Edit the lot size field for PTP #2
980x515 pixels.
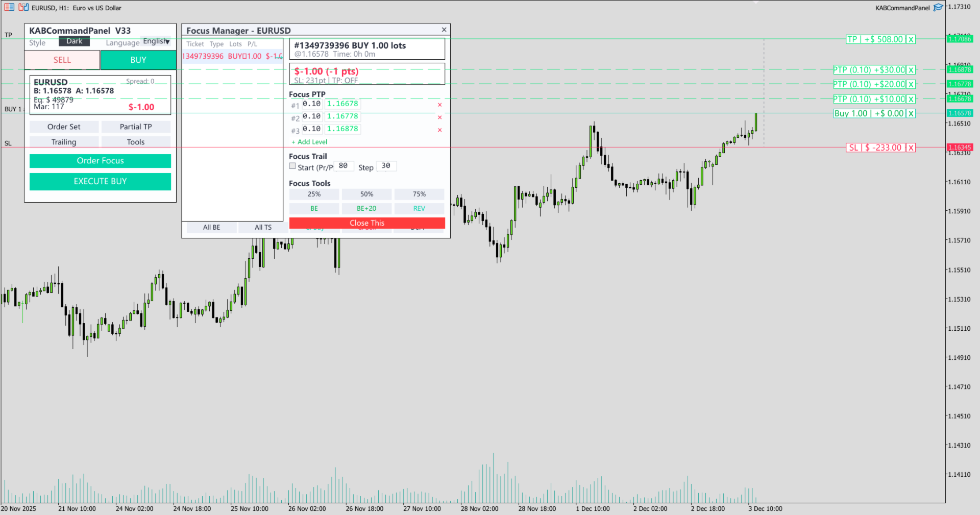pos(311,116)
